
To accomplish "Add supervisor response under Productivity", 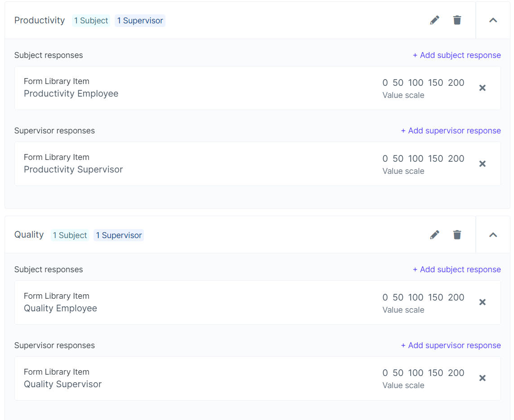I will pyautogui.click(x=451, y=131).
